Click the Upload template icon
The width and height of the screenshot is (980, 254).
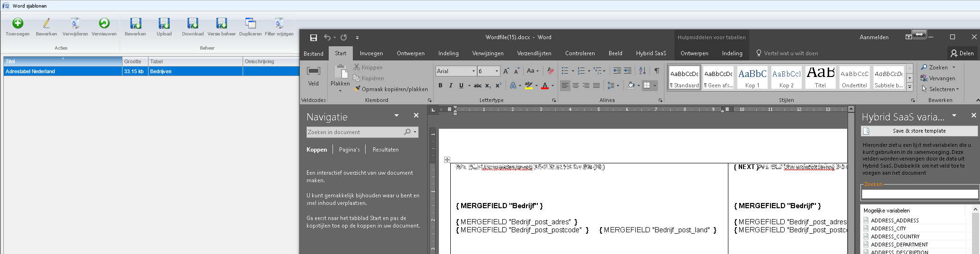(x=164, y=24)
